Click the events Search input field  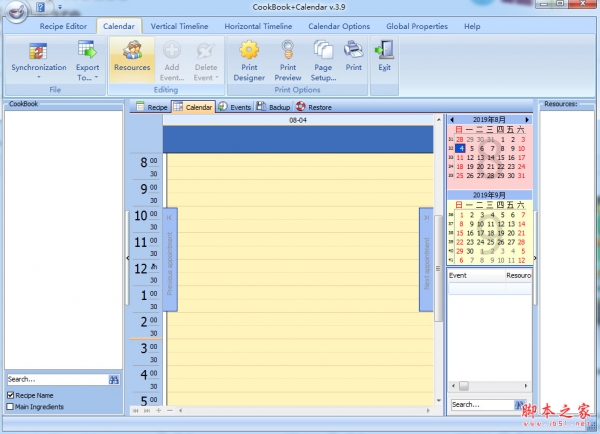pos(482,405)
